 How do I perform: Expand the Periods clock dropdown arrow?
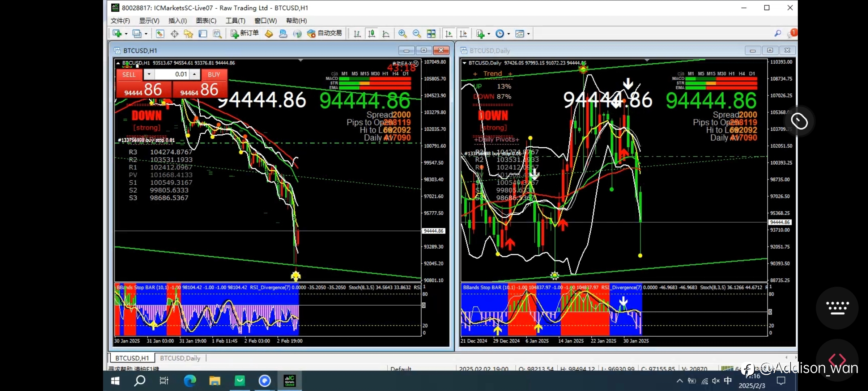[509, 34]
